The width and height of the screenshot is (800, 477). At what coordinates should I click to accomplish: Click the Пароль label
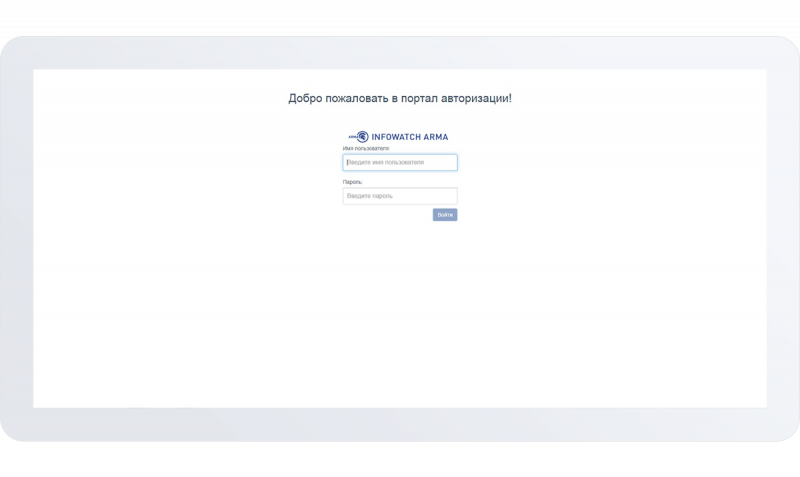click(351, 182)
